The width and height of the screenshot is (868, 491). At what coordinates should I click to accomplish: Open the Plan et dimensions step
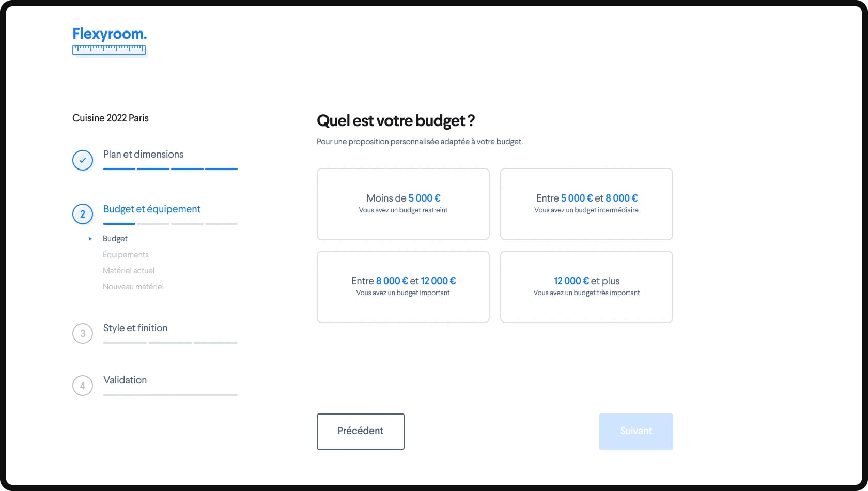tap(143, 154)
